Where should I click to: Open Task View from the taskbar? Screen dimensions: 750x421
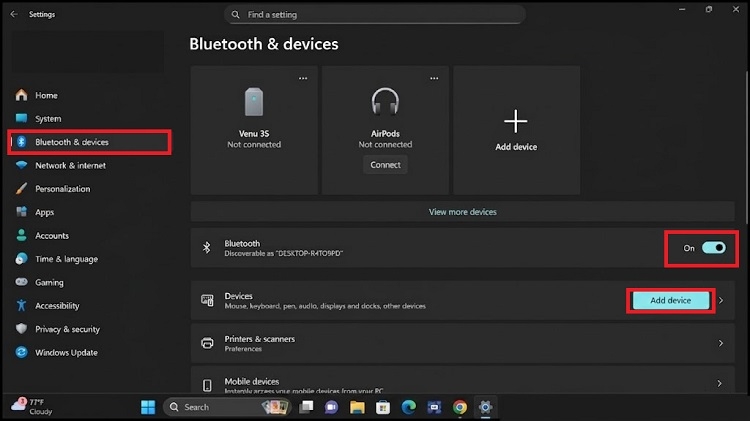click(x=306, y=407)
